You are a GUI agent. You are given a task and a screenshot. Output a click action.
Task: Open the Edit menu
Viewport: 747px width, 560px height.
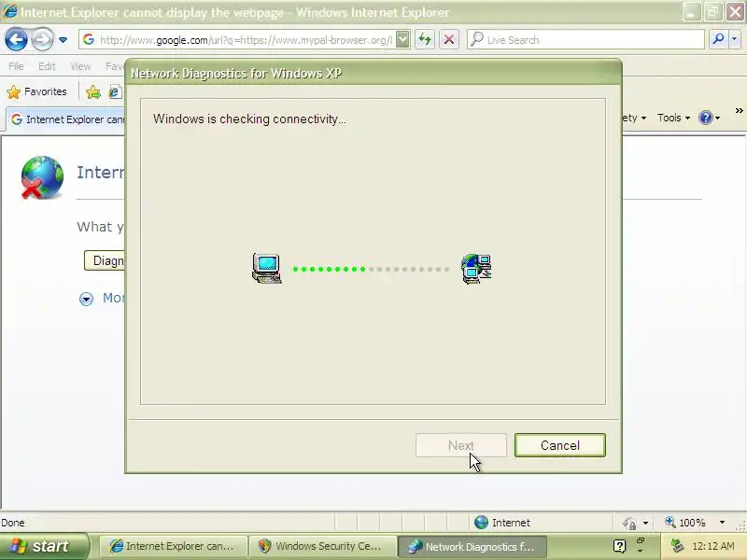click(47, 66)
